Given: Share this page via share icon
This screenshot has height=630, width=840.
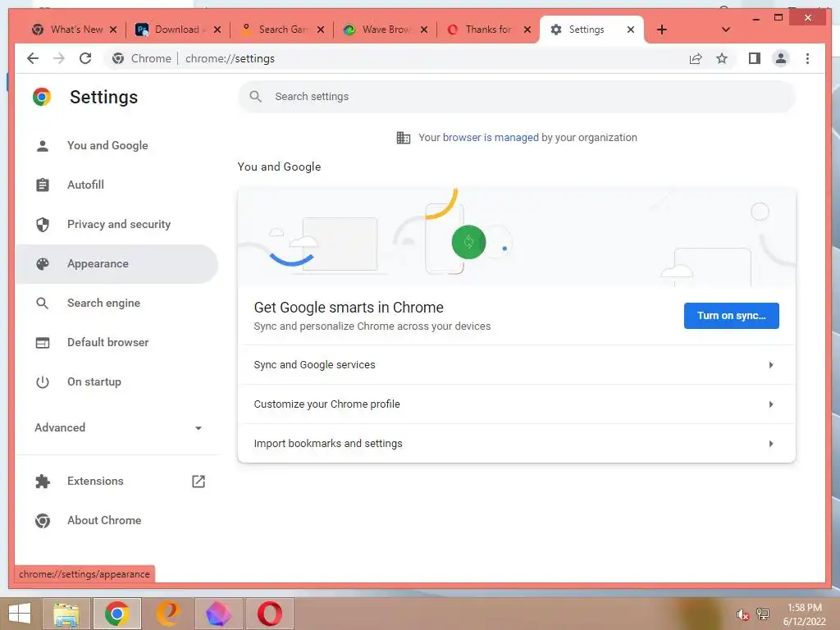Looking at the screenshot, I should tap(696, 58).
